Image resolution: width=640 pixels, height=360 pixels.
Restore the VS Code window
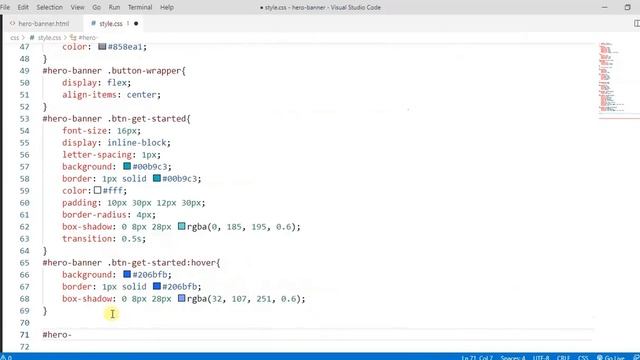pos(627,7)
